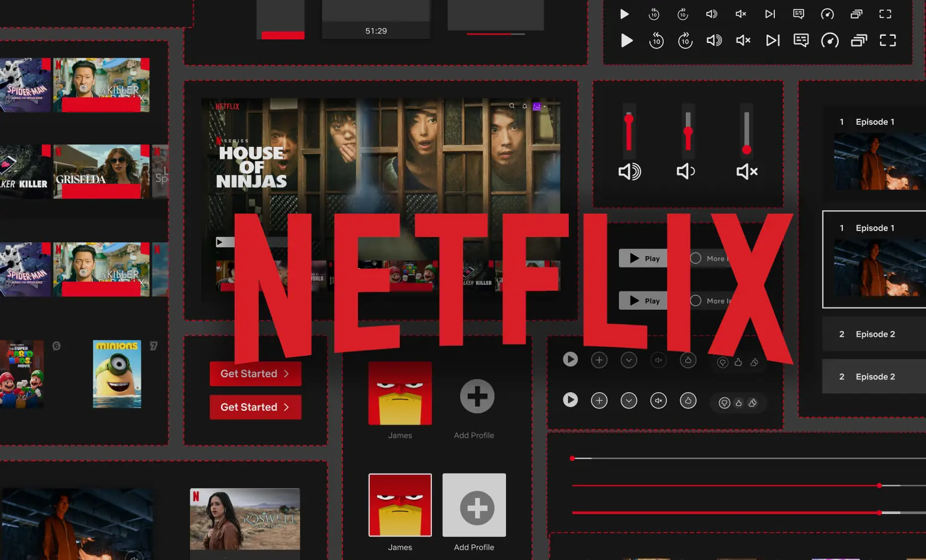The image size is (926, 560).
Task: Choose the outlined James profile avatar
Action: pos(400,505)
